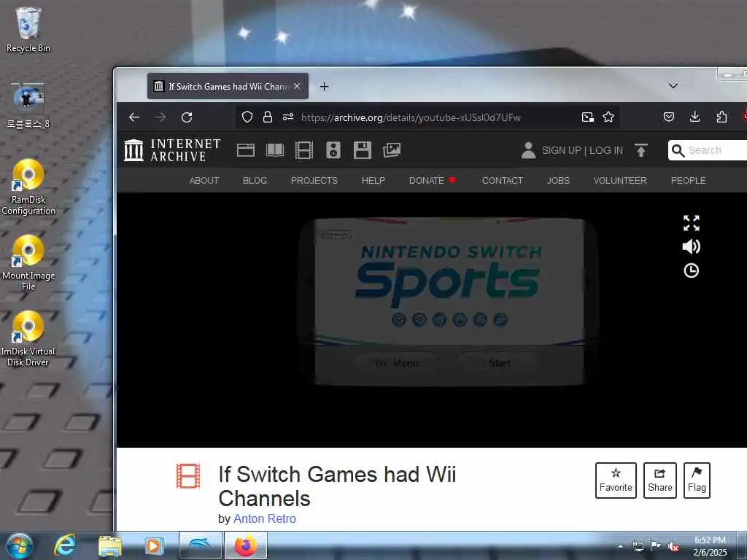
Task: Click the red film strip media type icon
Action: coord(188,476)
